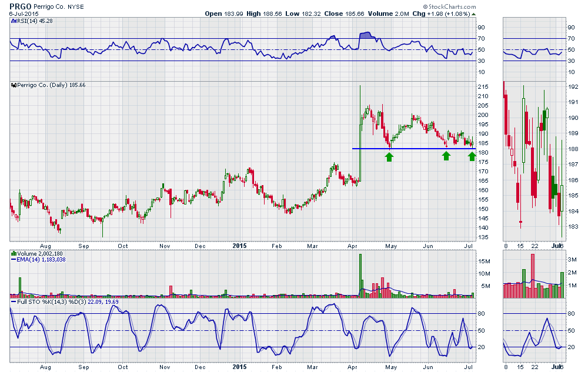Click the shaded overbought RSI area in April
Viewport: 588px width, 372px height.
[x=366, y=36]
